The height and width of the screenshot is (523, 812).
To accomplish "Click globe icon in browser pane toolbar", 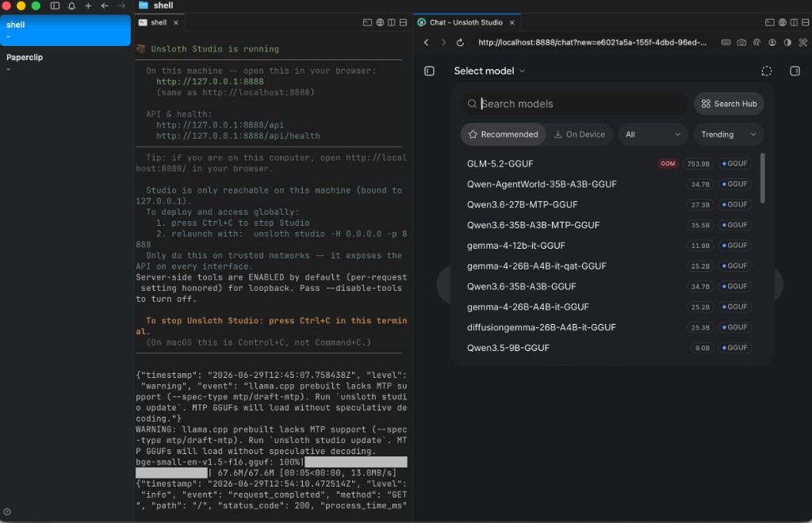I will [782, 22].
